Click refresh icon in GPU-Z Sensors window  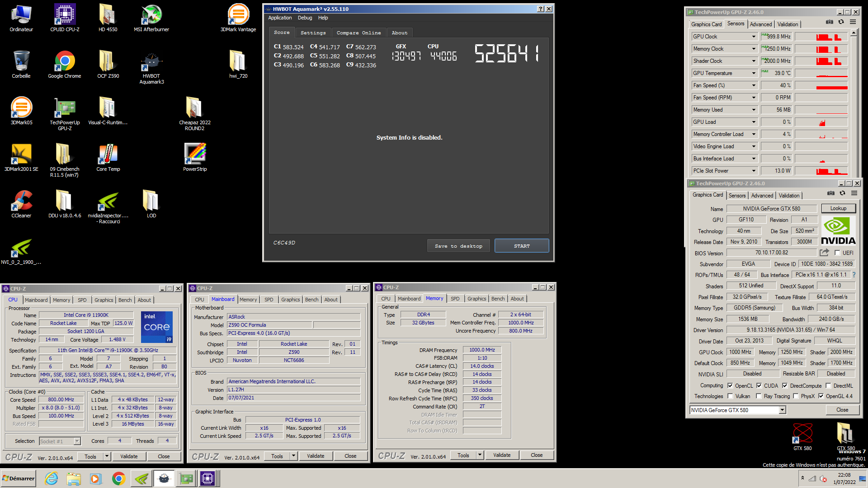(x=841, y=22)
